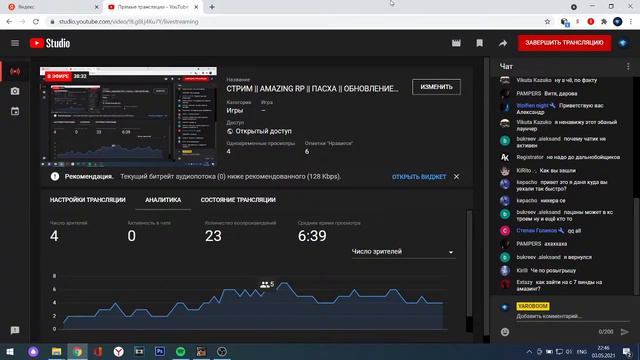
Task: Open the YouTube Studio hamburger menu
Action: pos(15,43)
